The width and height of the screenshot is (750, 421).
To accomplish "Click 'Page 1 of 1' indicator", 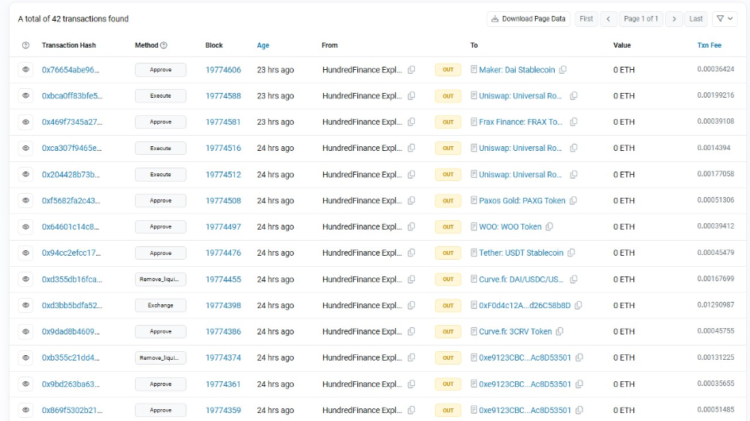I will 641,19.
